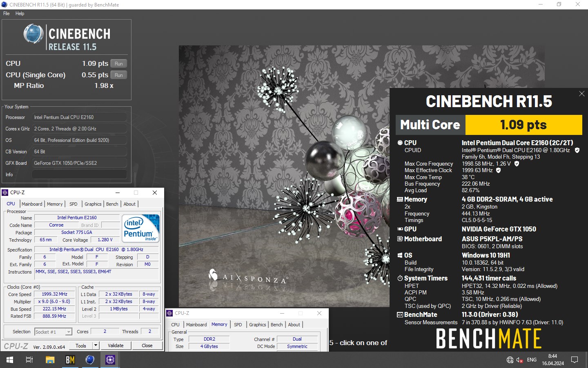Click the Memory section icon in BenchMate panel
Image resolution: width=588 pixels, height=368 pixels.
400,199
